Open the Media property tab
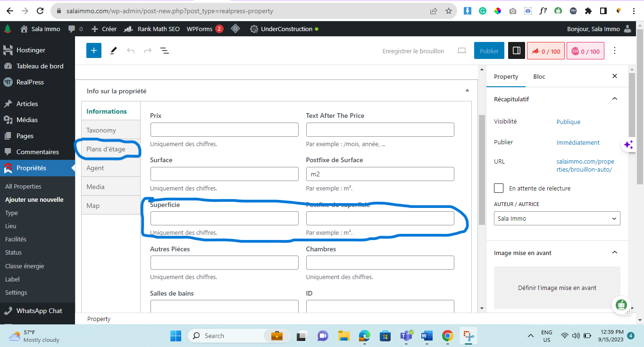 [110, 187]
